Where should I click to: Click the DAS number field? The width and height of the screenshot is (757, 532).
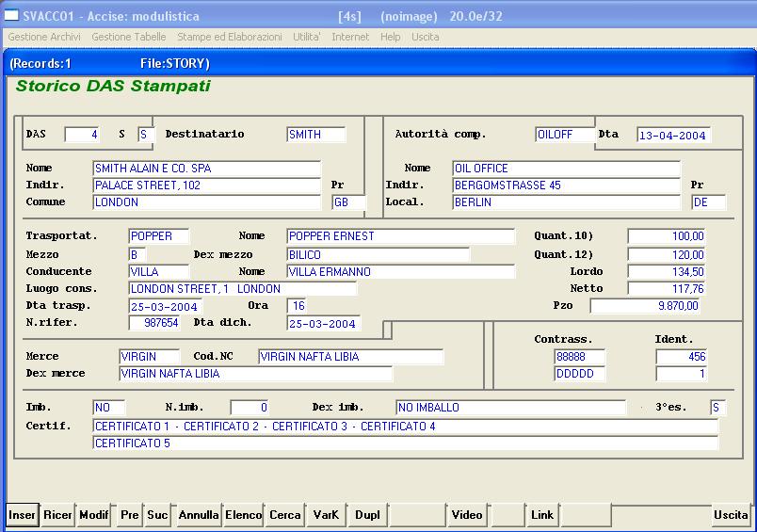point(82,135)
